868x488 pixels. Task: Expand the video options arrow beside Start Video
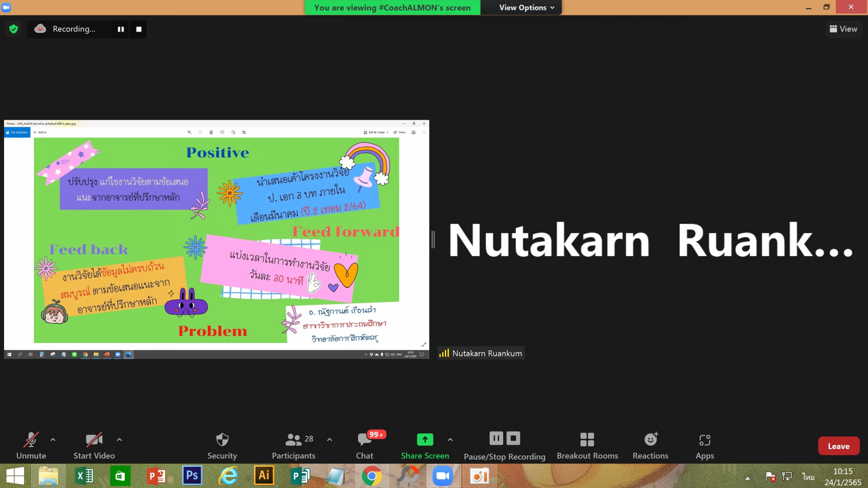click(119, 439)
